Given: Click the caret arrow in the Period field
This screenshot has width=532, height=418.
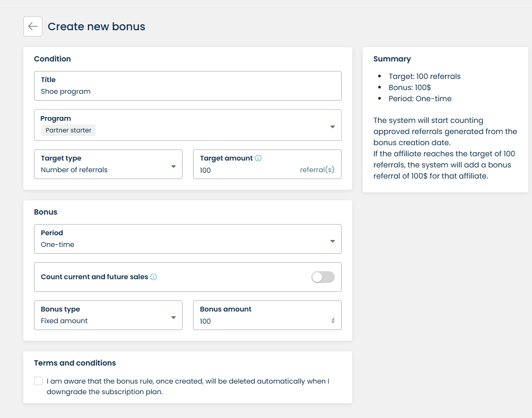Looking at the screenshot, I should tap(333, 241).
